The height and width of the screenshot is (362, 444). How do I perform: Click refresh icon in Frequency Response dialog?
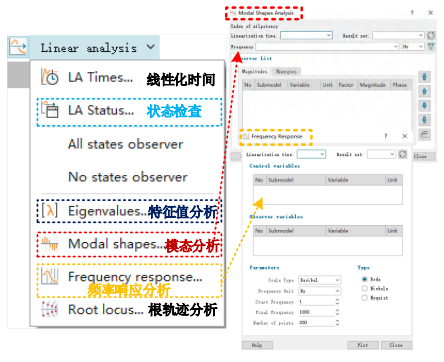403,154
